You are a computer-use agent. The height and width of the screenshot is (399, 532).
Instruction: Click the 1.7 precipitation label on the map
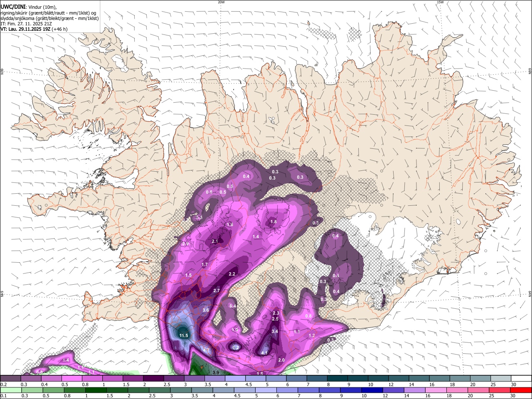tap(204, 264)
